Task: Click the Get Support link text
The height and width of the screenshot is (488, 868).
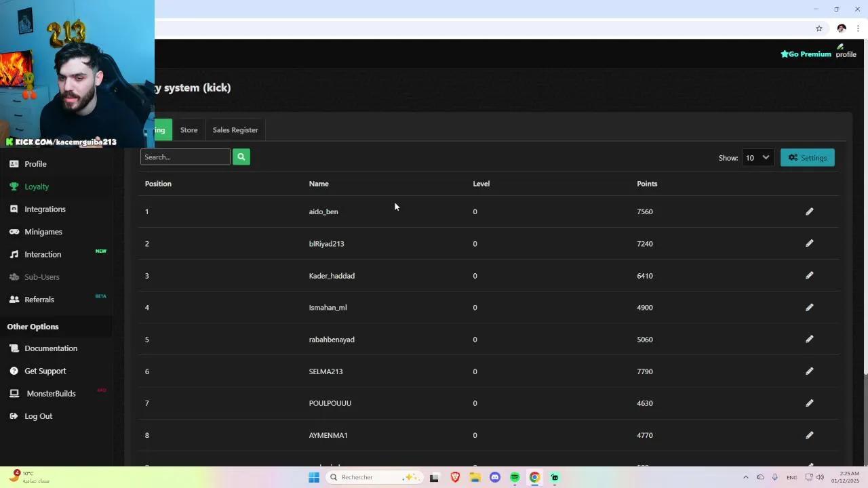Action: 45,371
